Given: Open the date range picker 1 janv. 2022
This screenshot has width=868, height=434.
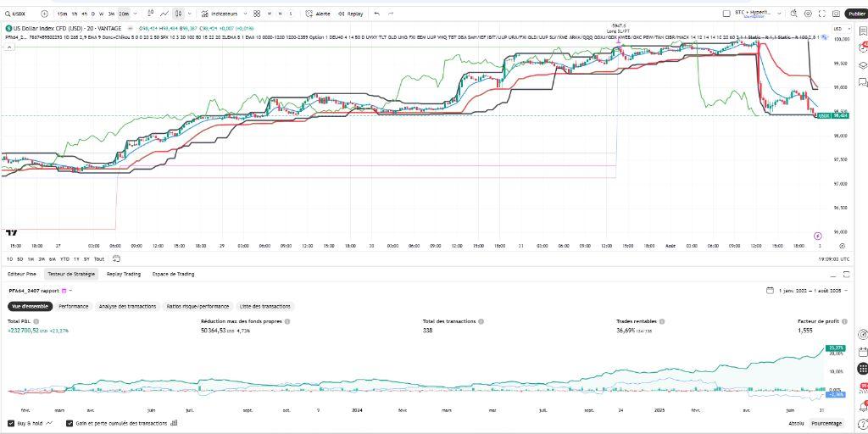Looking at the screenshot, I should click(x=807, y=290).
